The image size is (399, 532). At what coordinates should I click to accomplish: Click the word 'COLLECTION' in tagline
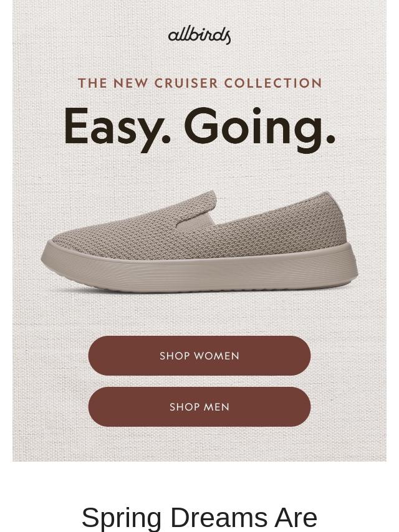tap(272, 83)
